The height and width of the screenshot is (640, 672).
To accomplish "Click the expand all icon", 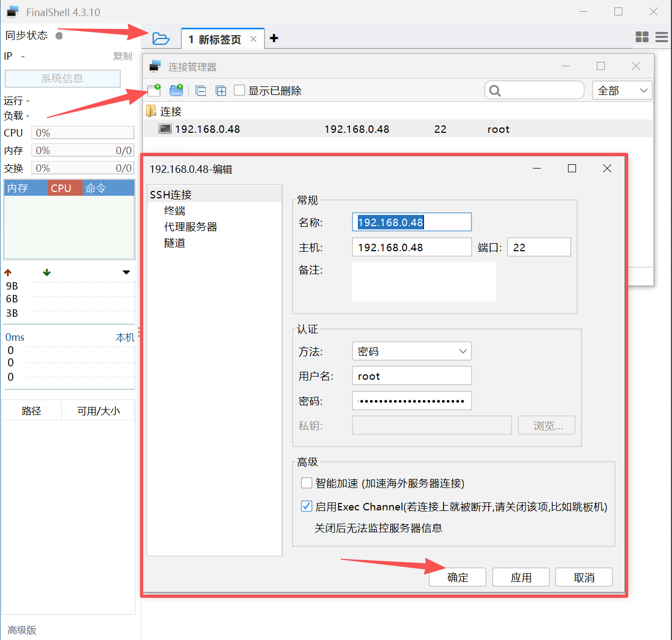I will pyautogui.click(x=221, y=91).
